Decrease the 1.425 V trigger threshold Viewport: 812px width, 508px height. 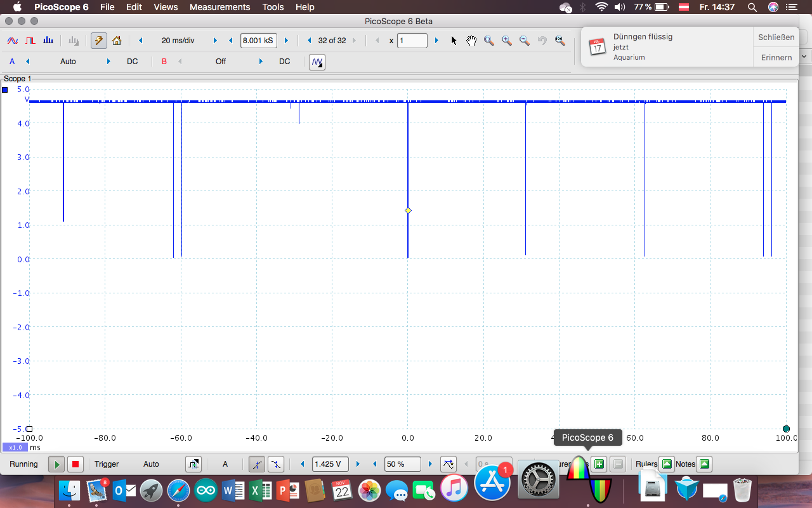coord(303,464)
